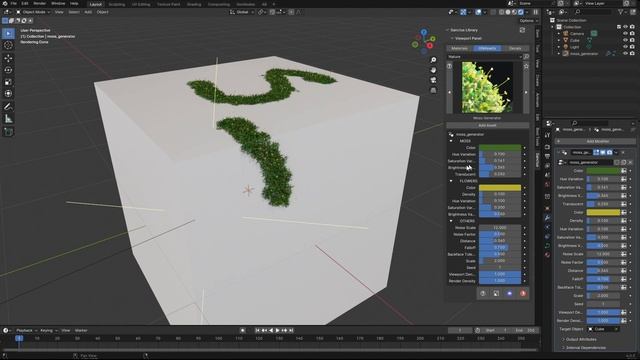Switch perspective/orthographic with the grid icon
This screenshot has width=640, height=360.
[x=433, y=90]
